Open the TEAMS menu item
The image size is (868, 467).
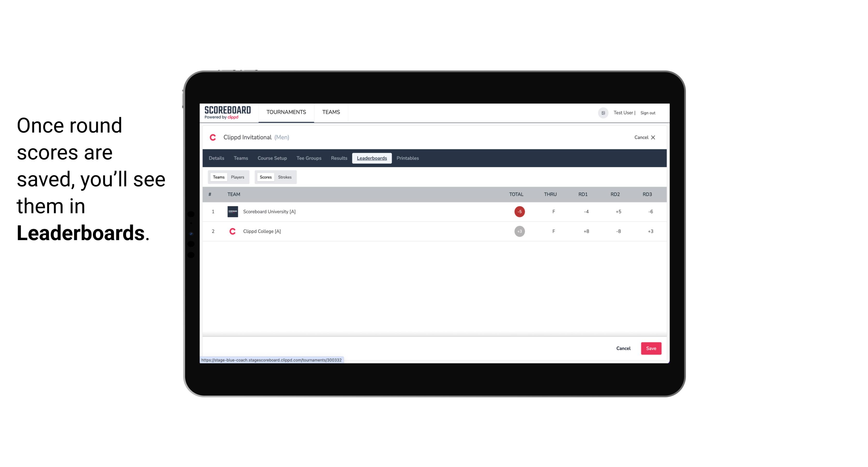click(x=331, y=112)
